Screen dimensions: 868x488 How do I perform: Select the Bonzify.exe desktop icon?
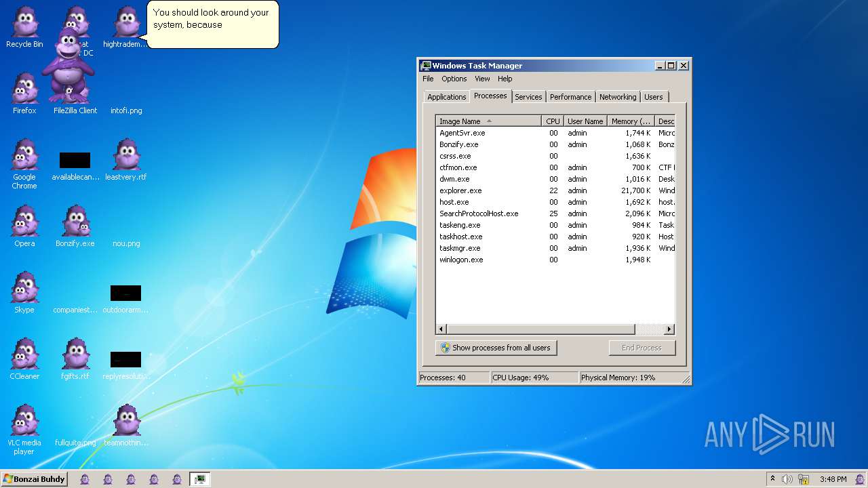[75, 226]
